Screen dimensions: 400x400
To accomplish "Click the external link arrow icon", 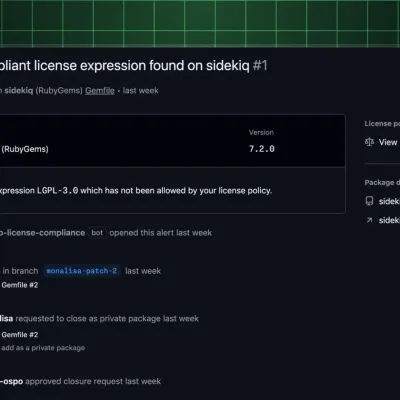I will 369,220.
